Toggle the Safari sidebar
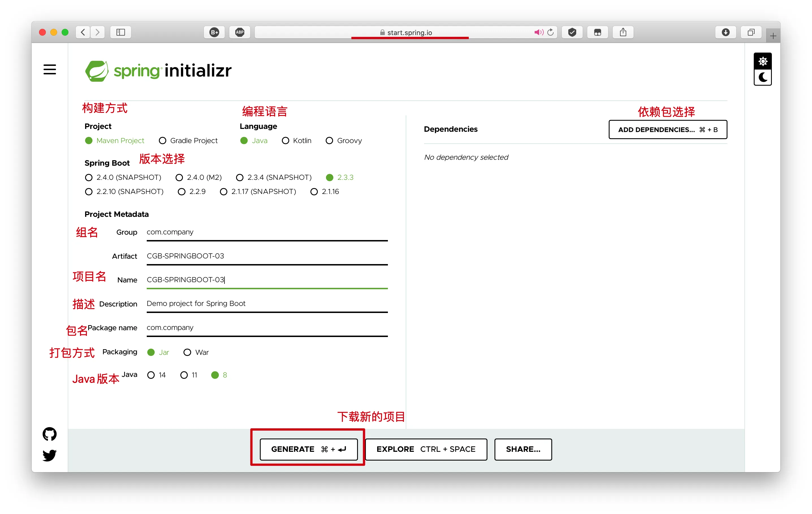Image resolution: width=812 pixels, height=514 pixels. (x=120, y=33)
